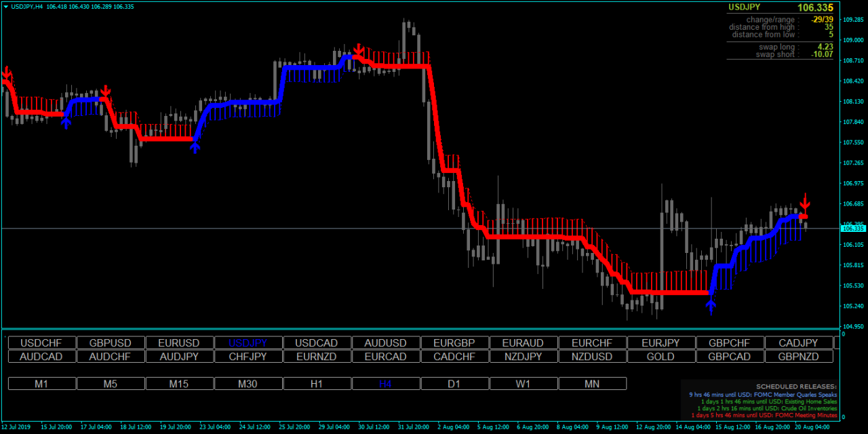Viewport: 868px width, 434px height.
Task: Switch chart to USDCAD
Action: click(x=317, y=343)
